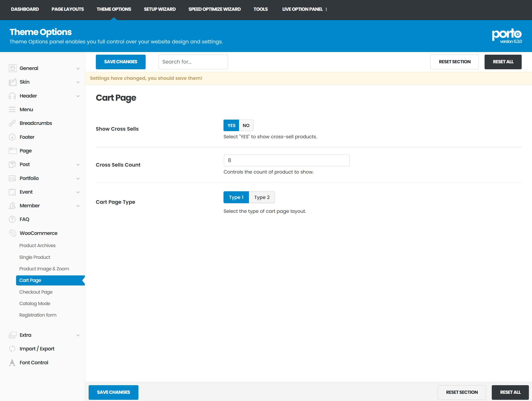Click the Import / Export refresh icon
532x401 pixels.
tap(12, 349)
